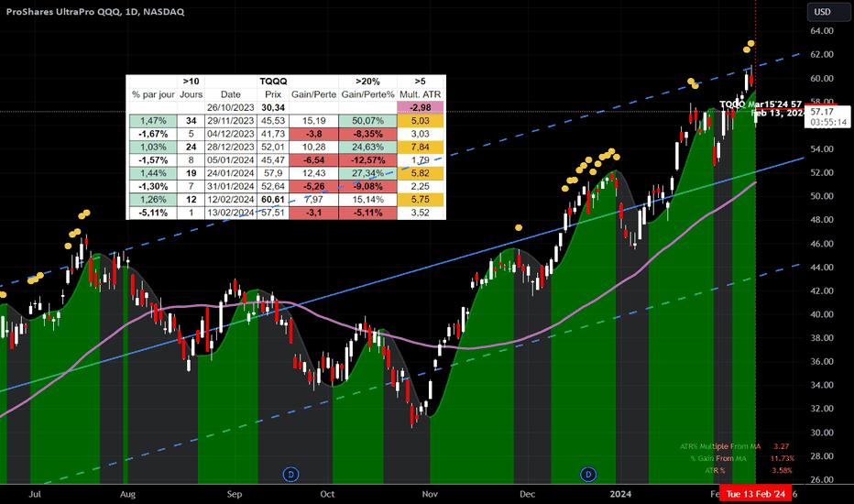Click the TQQQ header cell in table
The width and height of the screenshot is (854, 504).
[x=273, y=82]
